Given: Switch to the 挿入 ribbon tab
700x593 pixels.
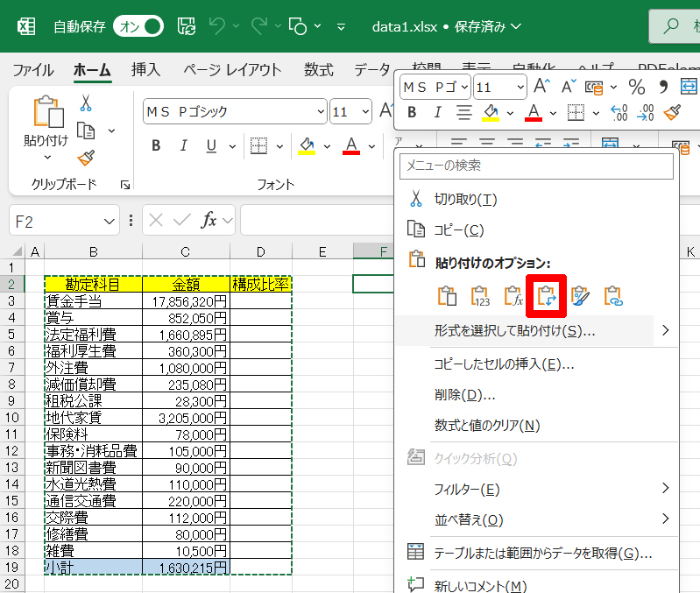Looking at the screenshot, I should (145, 70).
